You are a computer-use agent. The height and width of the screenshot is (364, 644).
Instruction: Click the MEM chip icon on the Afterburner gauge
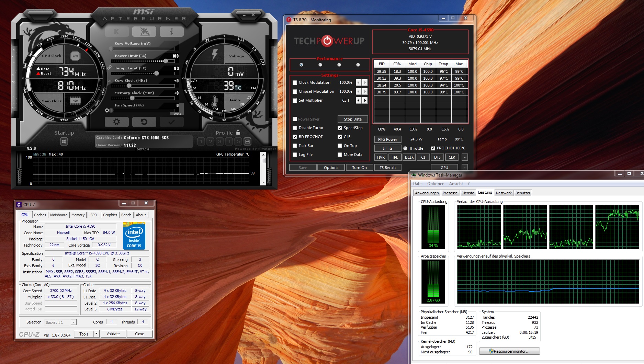(76, 100)
